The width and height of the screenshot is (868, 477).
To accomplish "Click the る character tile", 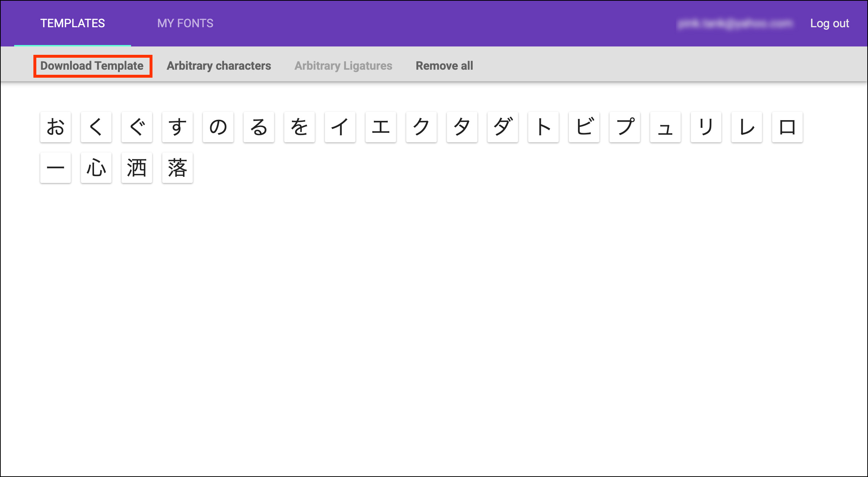I will [x=259, y=127].
